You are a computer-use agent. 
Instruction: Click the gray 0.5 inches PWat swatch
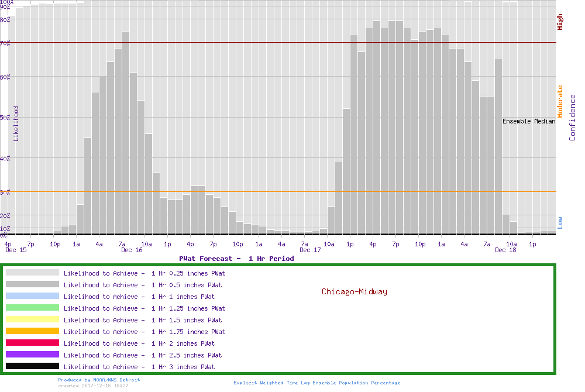coord(32,284)
